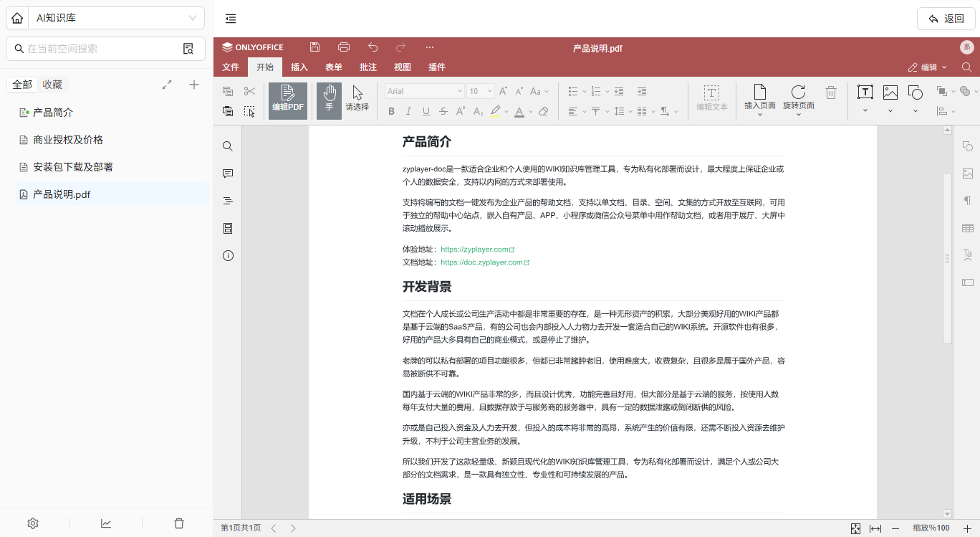Click decrease indent icon
Viewport: 980px width, 537px height.
click(x=619, y=91)
